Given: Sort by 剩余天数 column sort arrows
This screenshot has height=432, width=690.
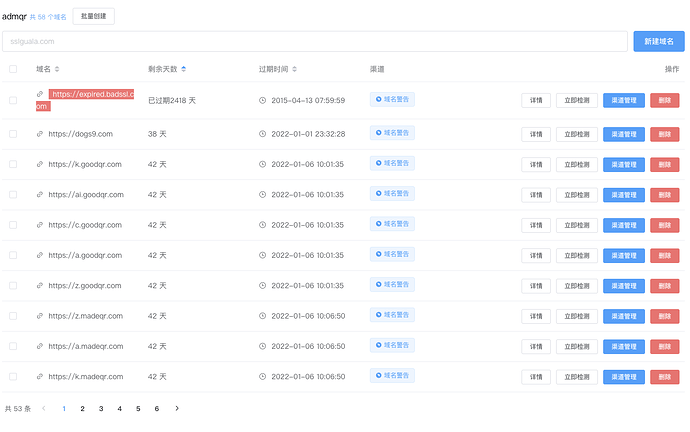Looking at the screenshot, I should tap(183, 69).
